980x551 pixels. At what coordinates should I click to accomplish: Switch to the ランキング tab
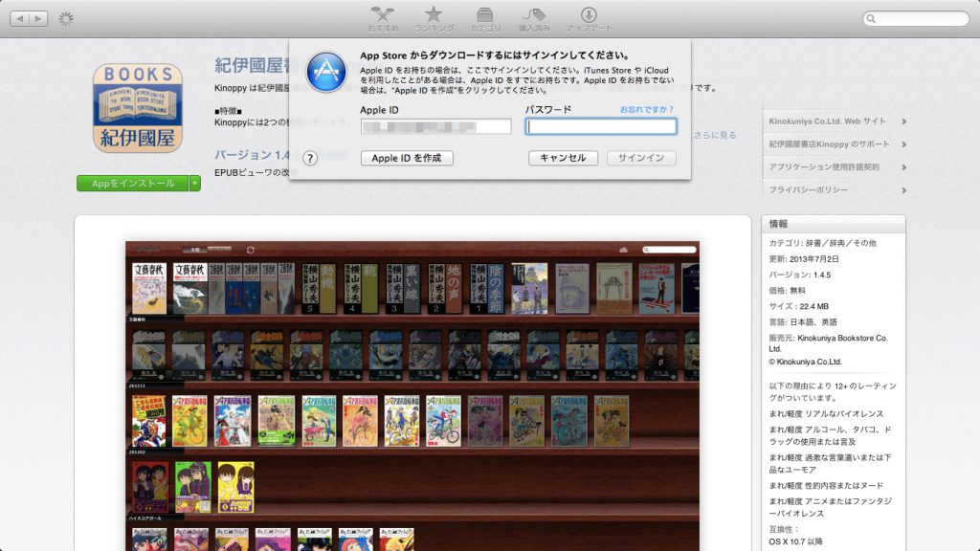click(x=434, y=19)
